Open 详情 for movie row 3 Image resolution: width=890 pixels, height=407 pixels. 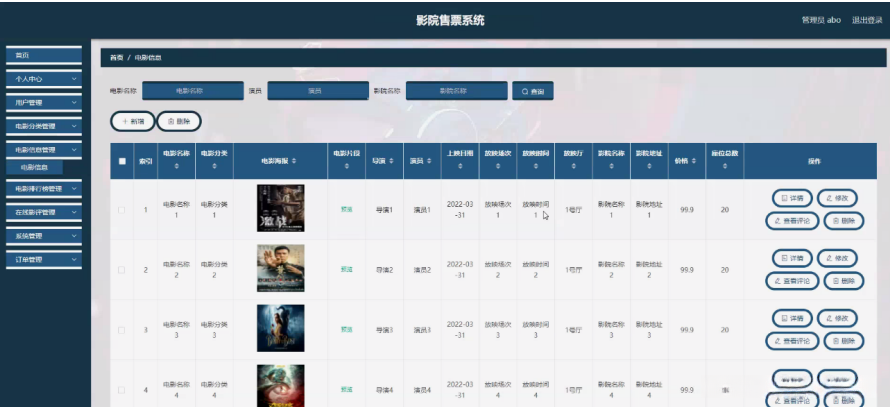coord(792,318)
